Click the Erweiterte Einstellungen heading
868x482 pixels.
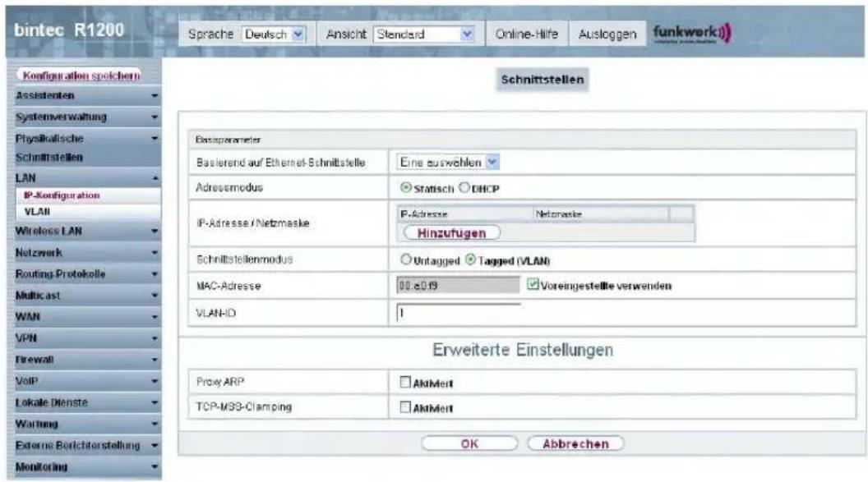tap(523, 350)
